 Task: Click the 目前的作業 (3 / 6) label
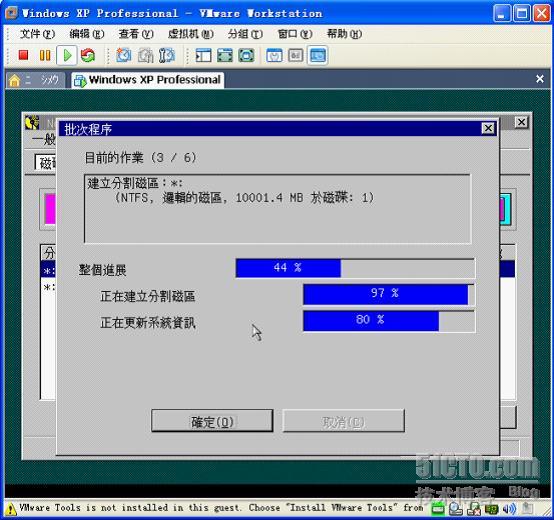[x=141, y=158]
